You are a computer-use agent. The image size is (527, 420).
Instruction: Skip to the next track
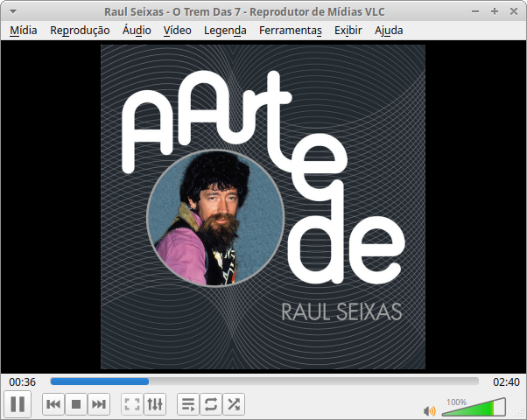(99, 404)
